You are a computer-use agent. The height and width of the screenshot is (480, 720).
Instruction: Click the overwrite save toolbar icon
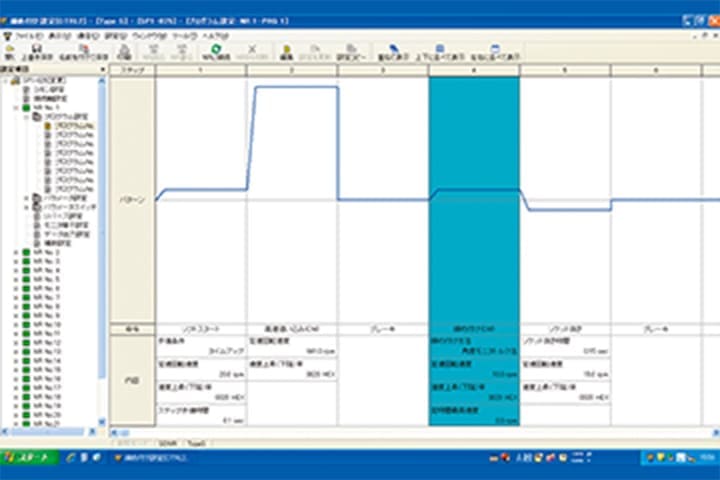pyautogui.click(x=37, y=49)
